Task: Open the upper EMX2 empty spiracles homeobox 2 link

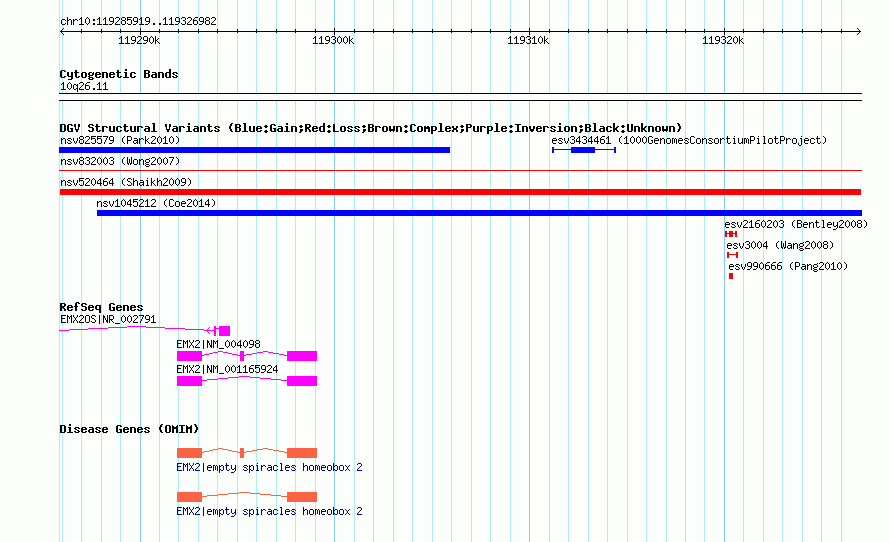Action: tap(269, 468)
